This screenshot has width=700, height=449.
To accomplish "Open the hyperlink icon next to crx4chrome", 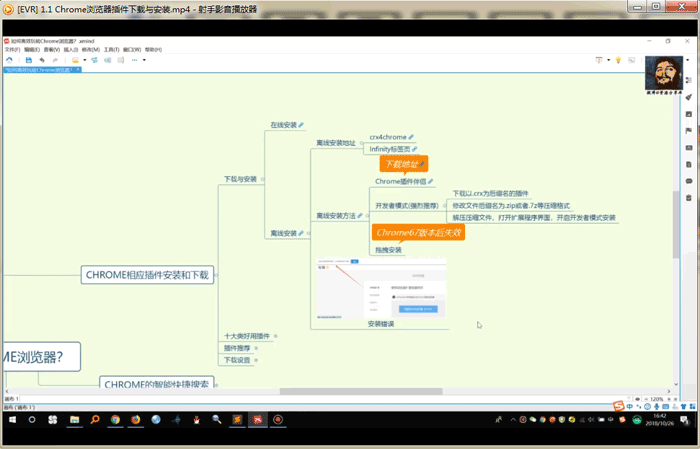I will pos(411,137).
